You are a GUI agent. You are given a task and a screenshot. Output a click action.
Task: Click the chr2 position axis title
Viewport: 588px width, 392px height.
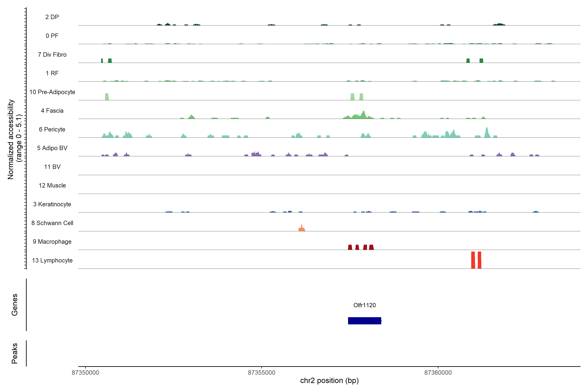click(x=329, y=381)
